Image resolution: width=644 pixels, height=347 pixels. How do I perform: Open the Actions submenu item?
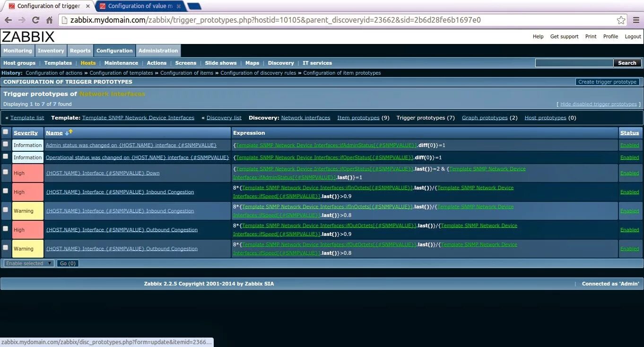click(157, 63)
